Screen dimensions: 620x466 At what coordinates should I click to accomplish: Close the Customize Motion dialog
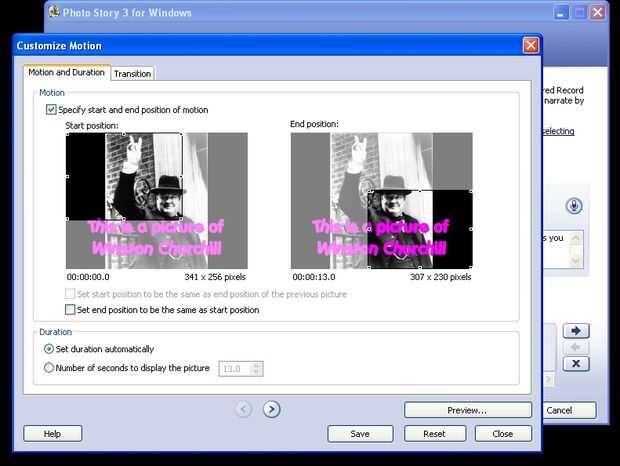pyautogui.click(x=531, y=45)
